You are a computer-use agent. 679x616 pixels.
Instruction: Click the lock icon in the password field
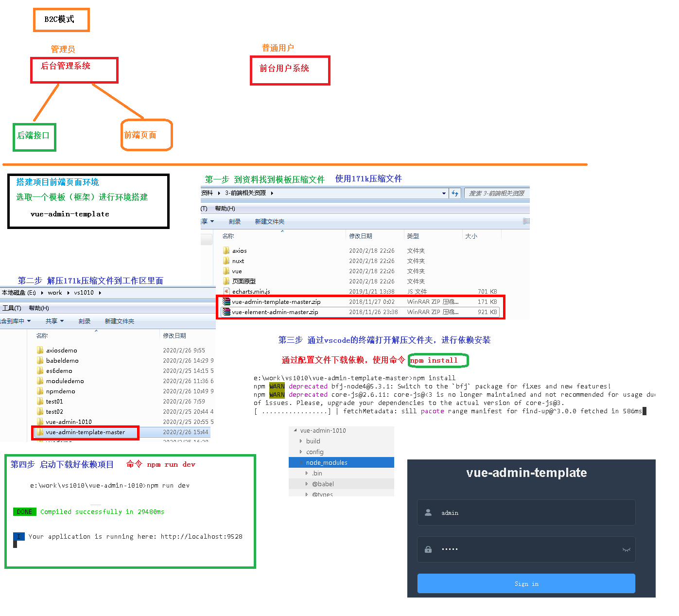coord(428,549)
